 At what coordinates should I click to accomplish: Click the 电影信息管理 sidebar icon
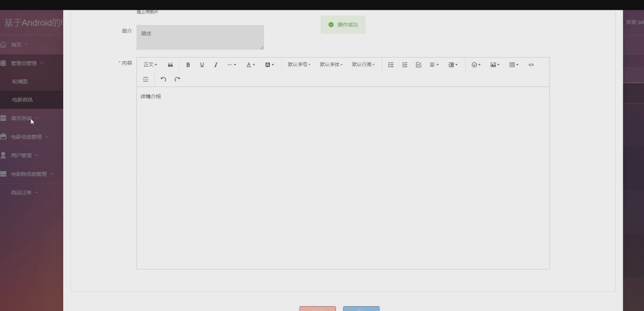(x=3, y=137)
